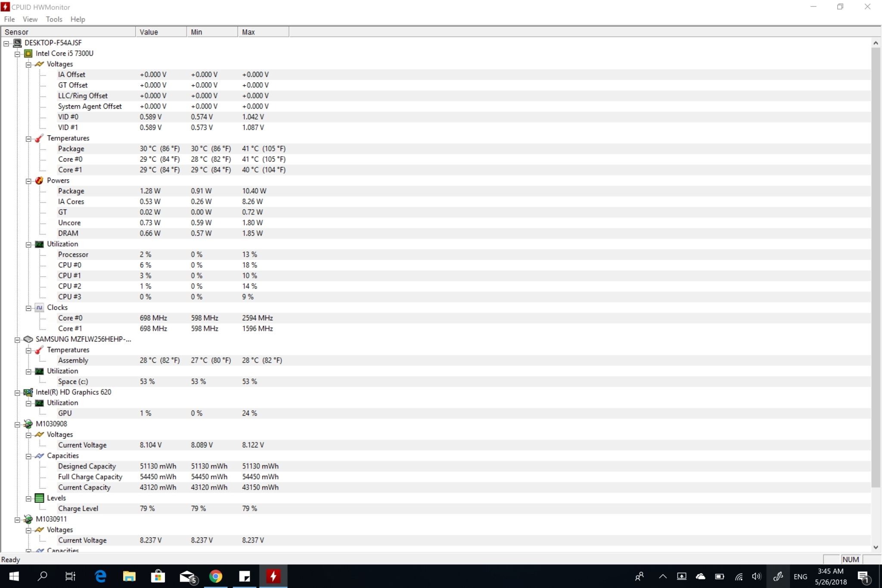Click the M1030908 Capacities icon
Screen dimensions: 882x588
click(39, 456)
